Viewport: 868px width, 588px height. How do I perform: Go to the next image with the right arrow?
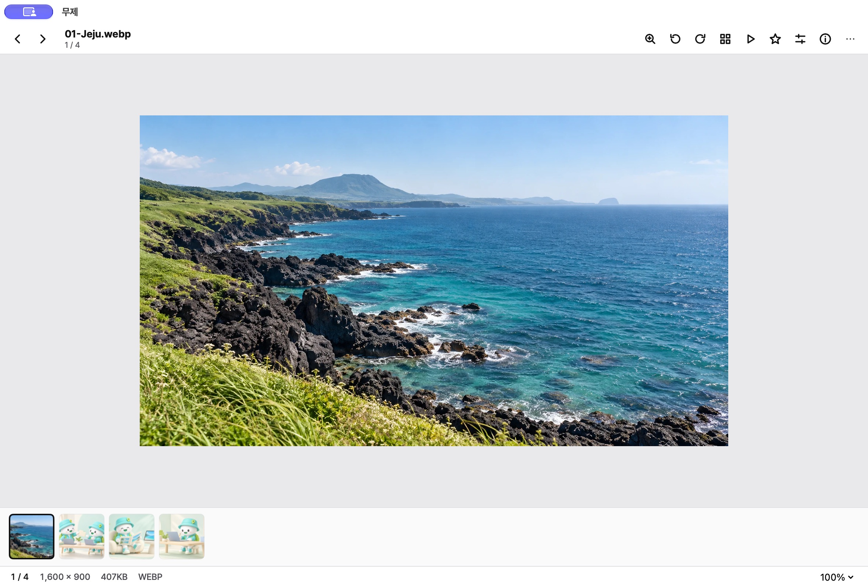[43, 39]
